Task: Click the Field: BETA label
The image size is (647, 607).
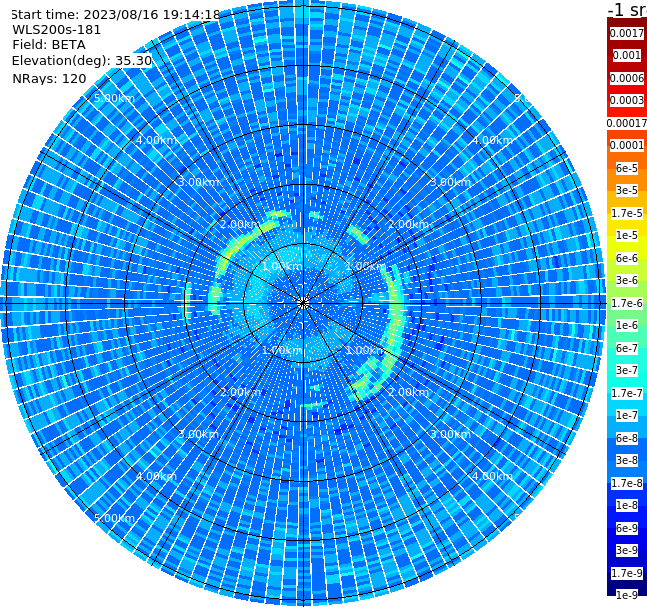Action: tap(49, 45)
